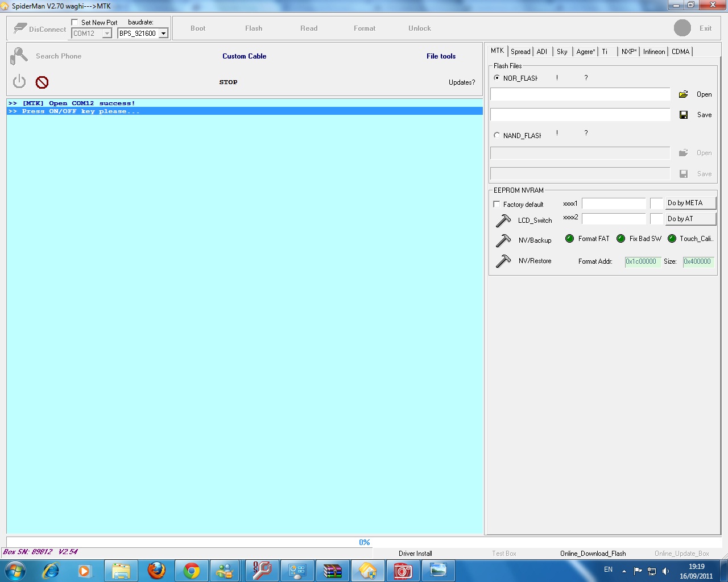
Task: Click the power button icon
Action: point(19,81)
